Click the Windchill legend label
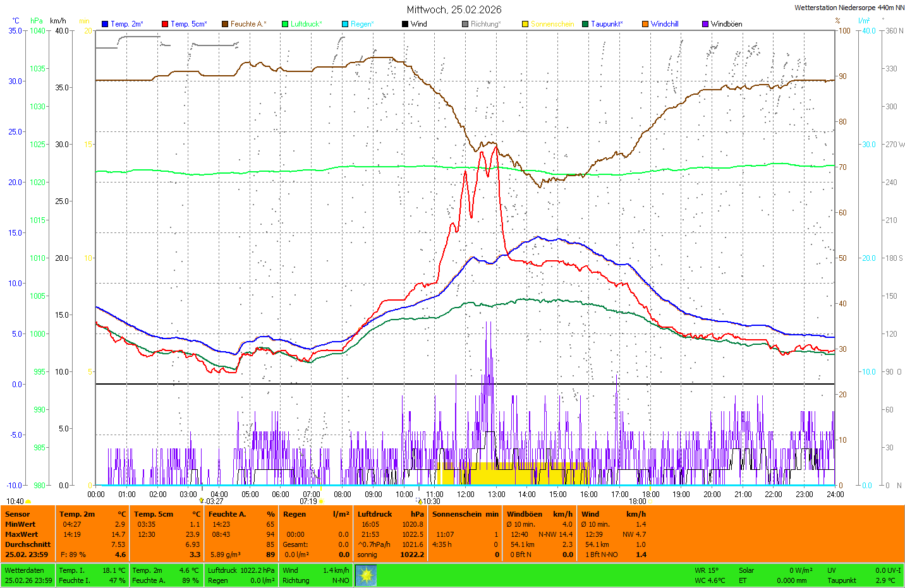The height and width of the screenshot is (588, 905). pyautogui.click(x=664, y=24)
